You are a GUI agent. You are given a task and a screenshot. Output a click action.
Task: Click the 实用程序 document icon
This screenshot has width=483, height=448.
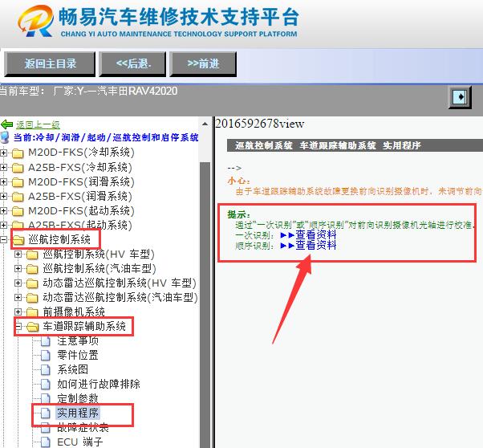[46, 413]
